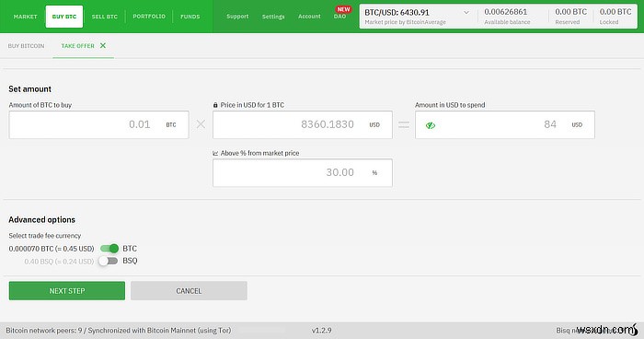
Task: Open the Settings section
Action: pyautogui.click(x=273, y=17)
